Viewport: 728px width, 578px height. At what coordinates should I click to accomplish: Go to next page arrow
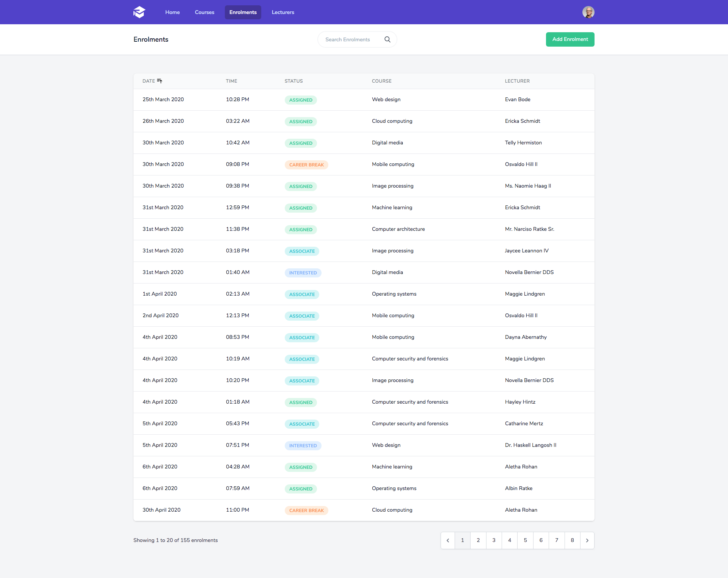click(587, 540)
